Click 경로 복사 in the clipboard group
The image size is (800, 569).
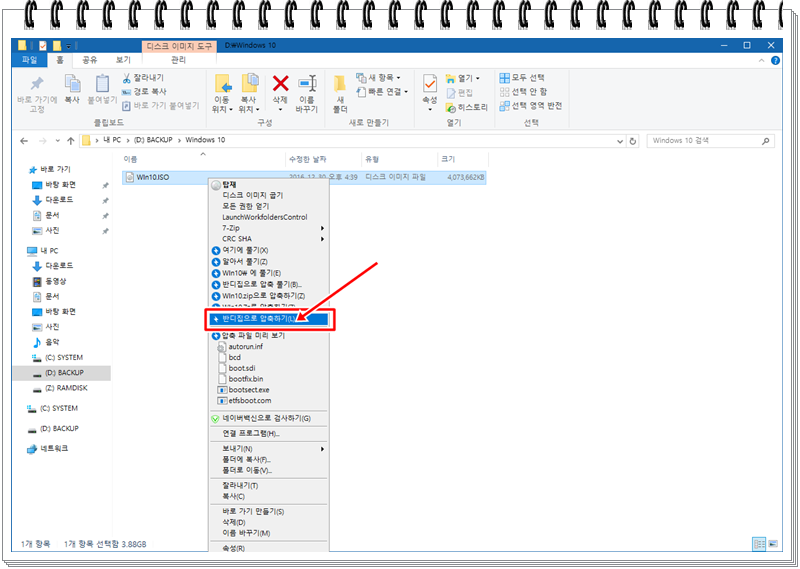coord(144,91)
